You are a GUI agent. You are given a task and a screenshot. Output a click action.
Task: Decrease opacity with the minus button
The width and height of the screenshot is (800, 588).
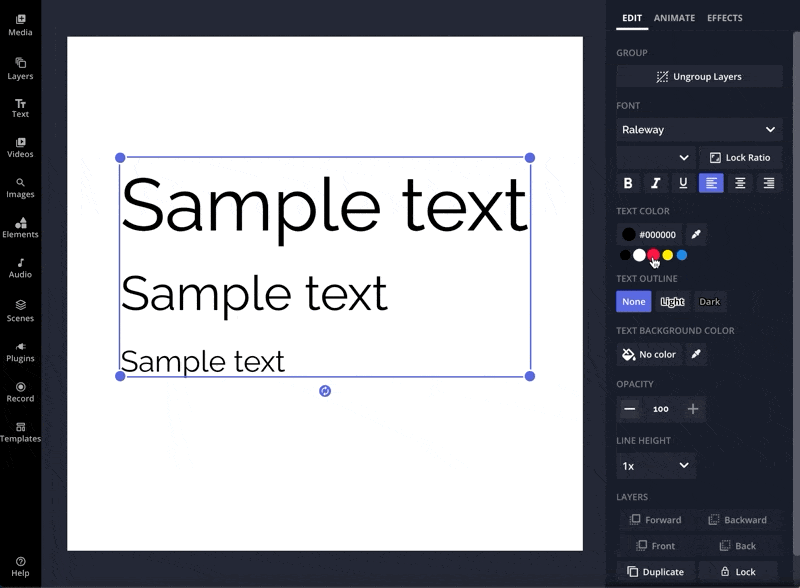(630, 409)
